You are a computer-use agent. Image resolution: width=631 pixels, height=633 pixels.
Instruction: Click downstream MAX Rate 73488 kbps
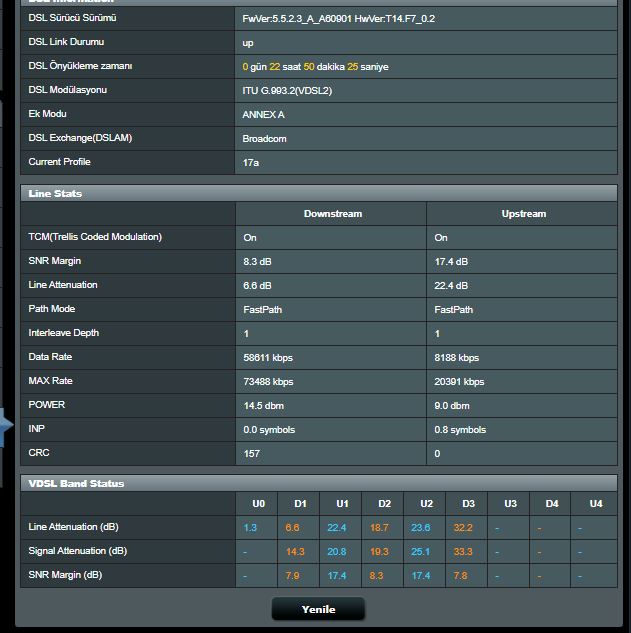tap(268, 381)
